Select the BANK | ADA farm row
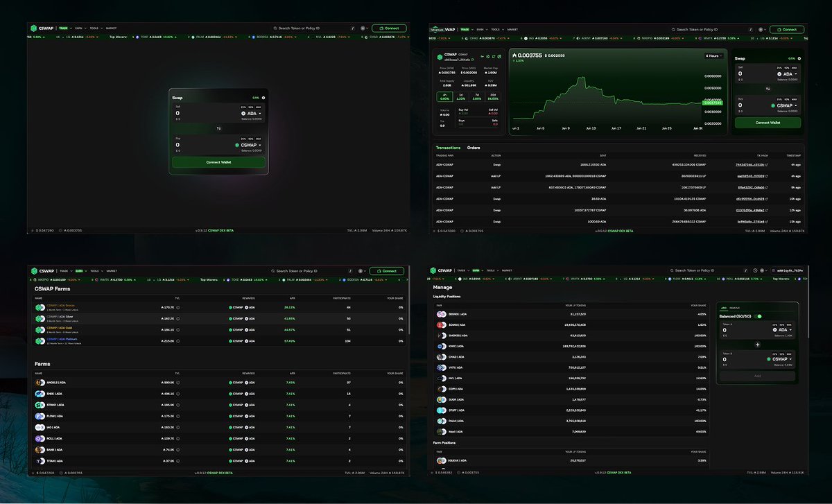 218,449
